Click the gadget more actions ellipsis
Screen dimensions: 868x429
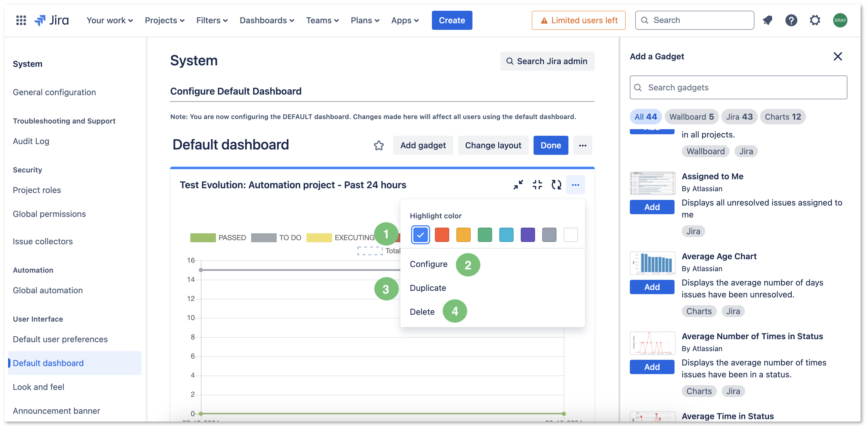point(575,185)
